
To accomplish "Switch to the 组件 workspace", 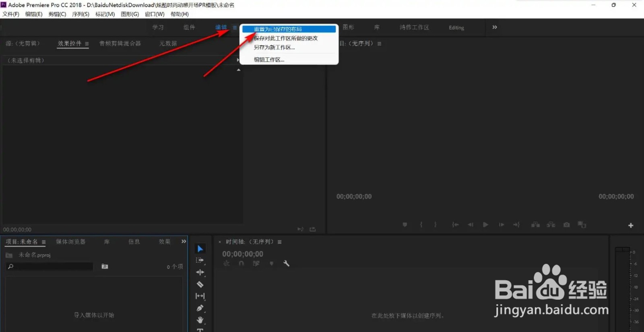I will tap(189, 27).
